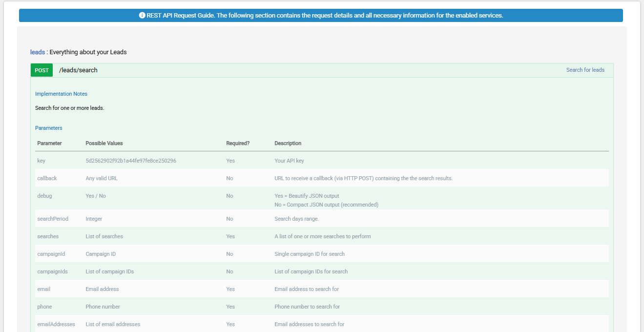This screenshot has width=644, height=332.
Task: Click the 'searches' parameter name
Action: coord(48,236)
